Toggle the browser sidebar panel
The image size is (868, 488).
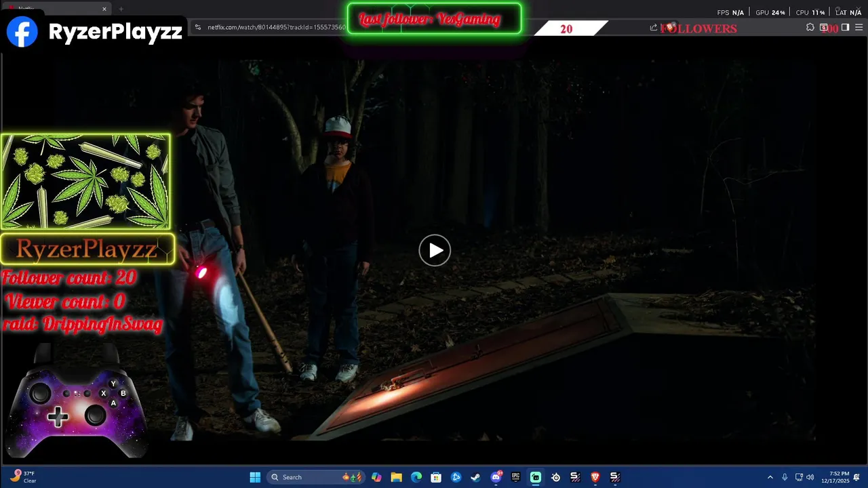(x=845, y=28)
